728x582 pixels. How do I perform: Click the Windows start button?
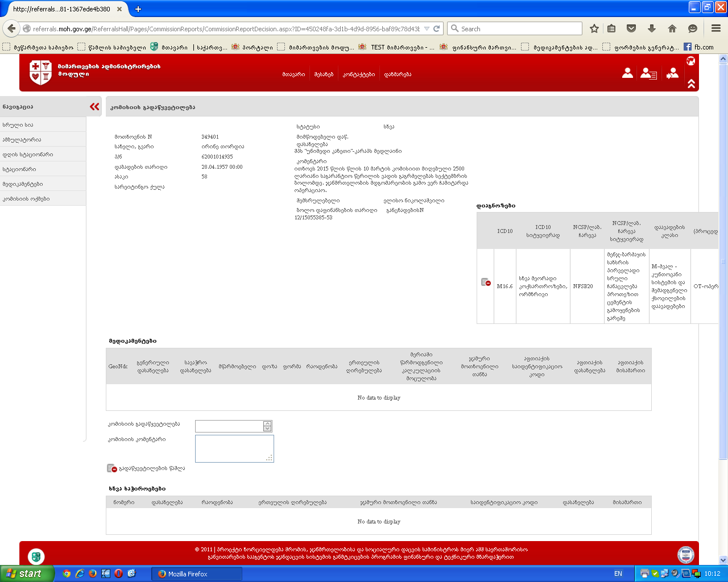point(27,573)
